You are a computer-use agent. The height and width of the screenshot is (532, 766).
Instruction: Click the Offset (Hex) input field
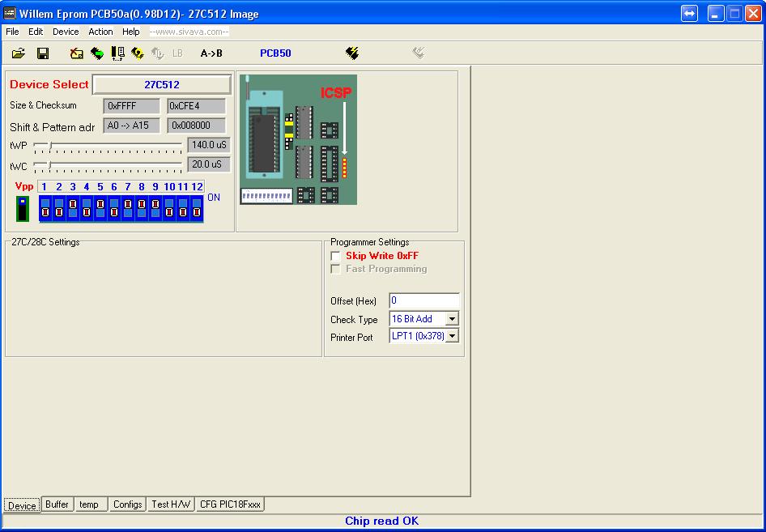[423, 301]
